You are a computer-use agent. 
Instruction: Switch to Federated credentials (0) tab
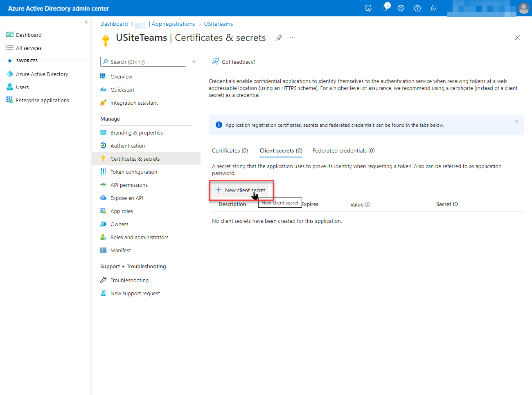[344, 150]
